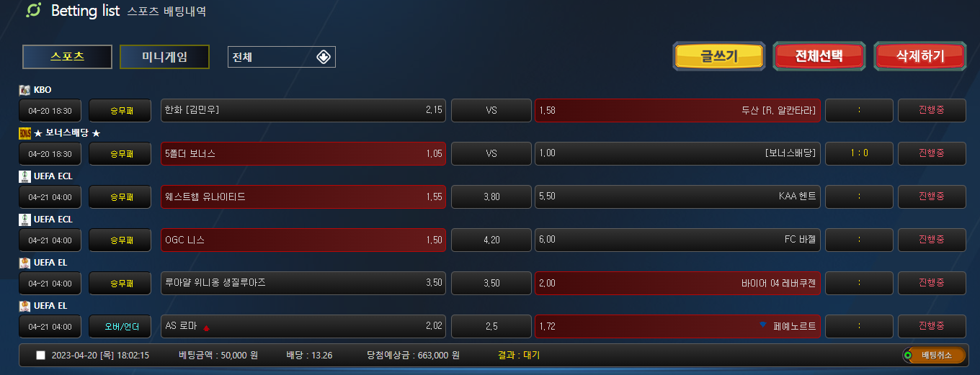Click the yellow 글쓰기 button
Screen dimensions: 980x375
[718, 56]
